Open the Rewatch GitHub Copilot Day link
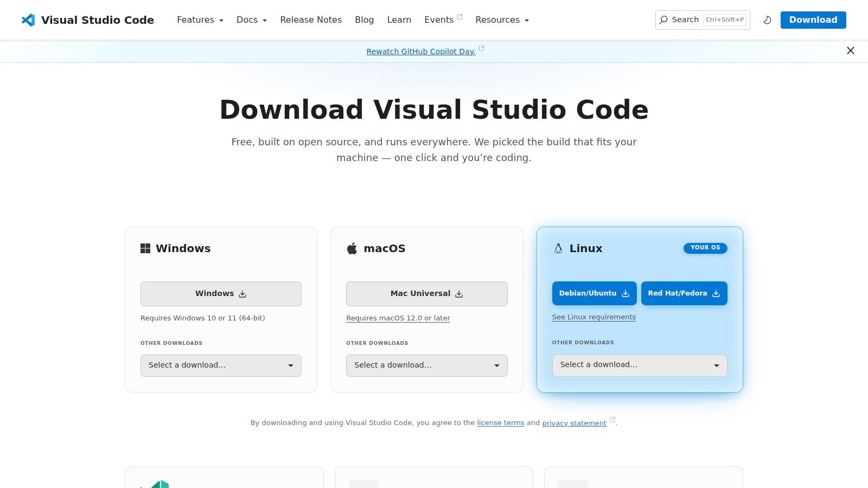Image resolution: width=868 pixels, height=488 pixels. [x=421, y=52]
